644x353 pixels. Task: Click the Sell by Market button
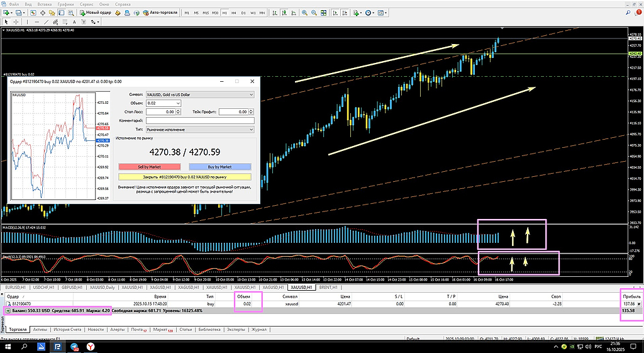click(149, 167)
